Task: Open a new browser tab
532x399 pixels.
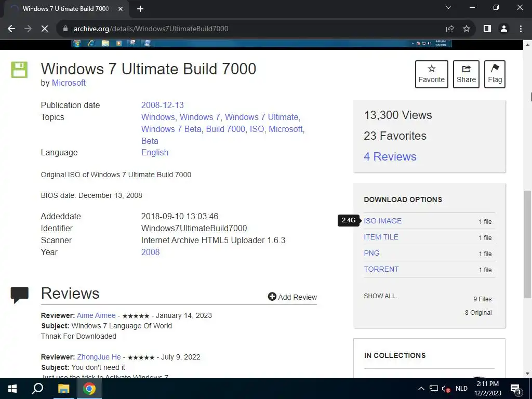Action: [140, 9]
